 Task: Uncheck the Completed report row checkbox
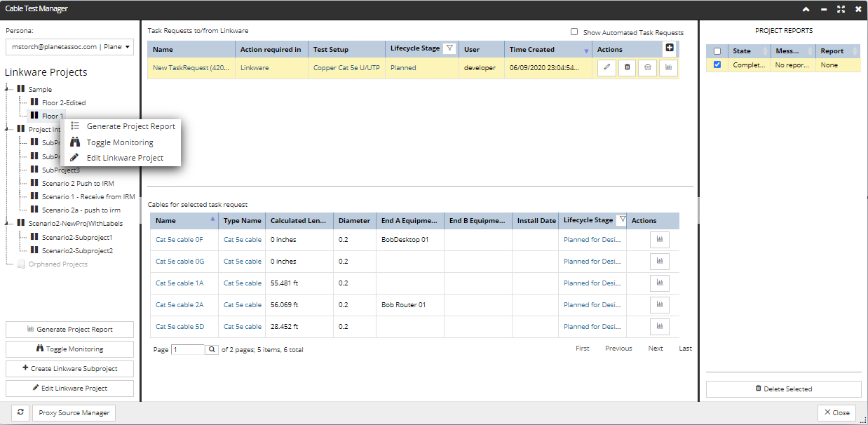(x=717, y=65)
